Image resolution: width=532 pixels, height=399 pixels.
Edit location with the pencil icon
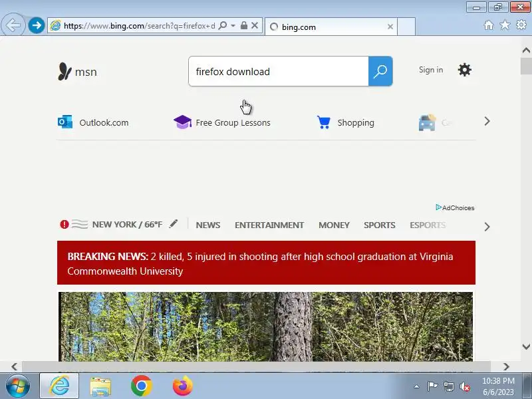tap(174, 223)
